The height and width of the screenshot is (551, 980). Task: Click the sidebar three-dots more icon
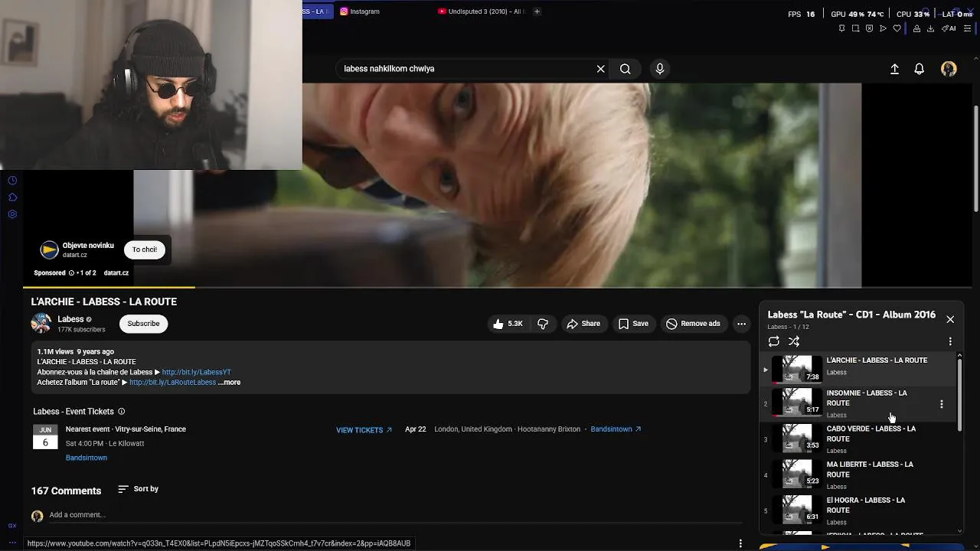pos(12,543)
